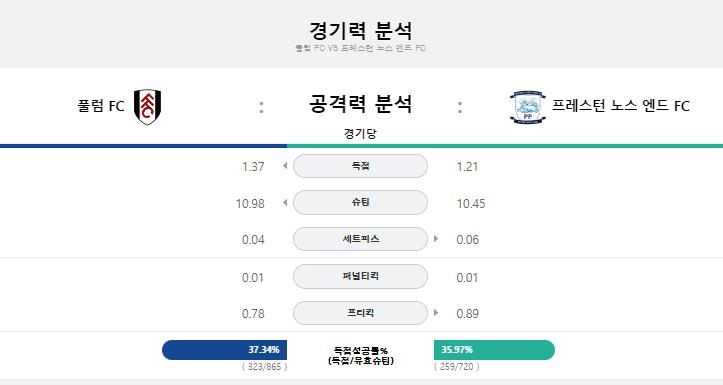The image size is (723, 385).
Task: Select the 페널티킥 stat pill
Action: click(x=360, y=276)
